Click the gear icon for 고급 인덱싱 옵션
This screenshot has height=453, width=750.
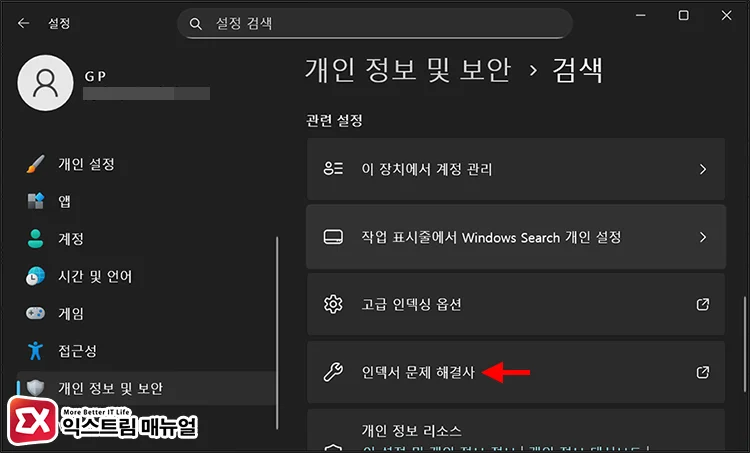(333, 304)
